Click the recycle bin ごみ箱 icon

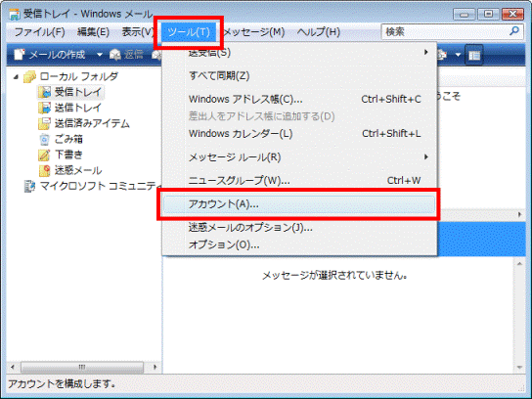tap(44, 139)
